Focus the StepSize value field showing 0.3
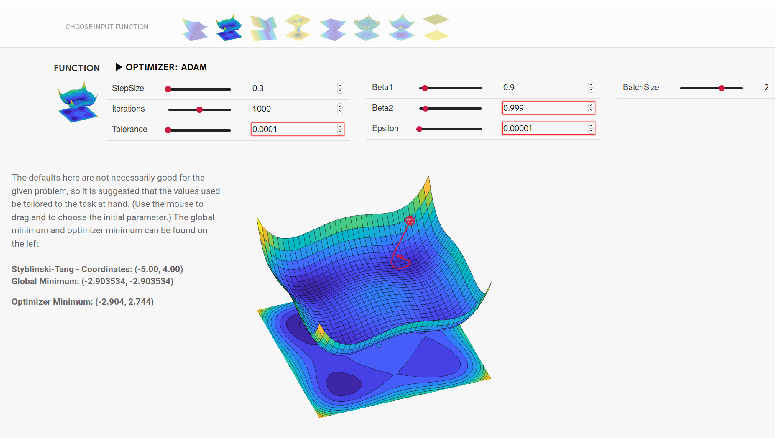This screenshot has height=438, width=777. click(297, 88)
